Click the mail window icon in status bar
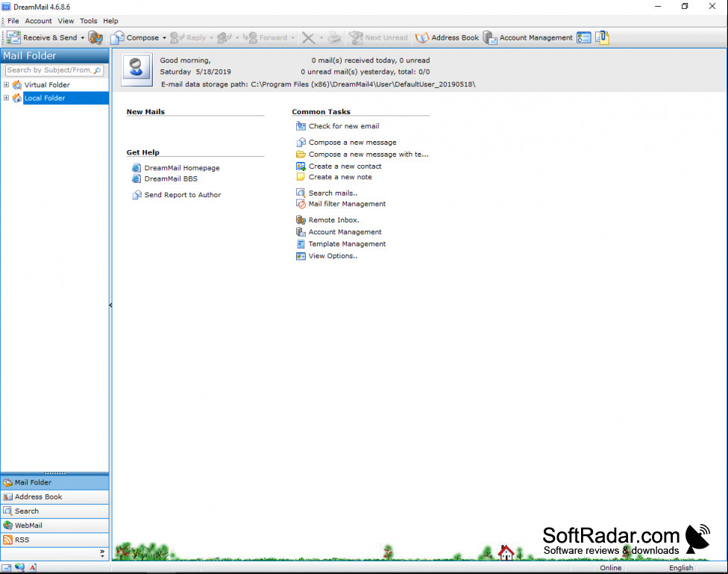728x574 pixels. point(7,567)
